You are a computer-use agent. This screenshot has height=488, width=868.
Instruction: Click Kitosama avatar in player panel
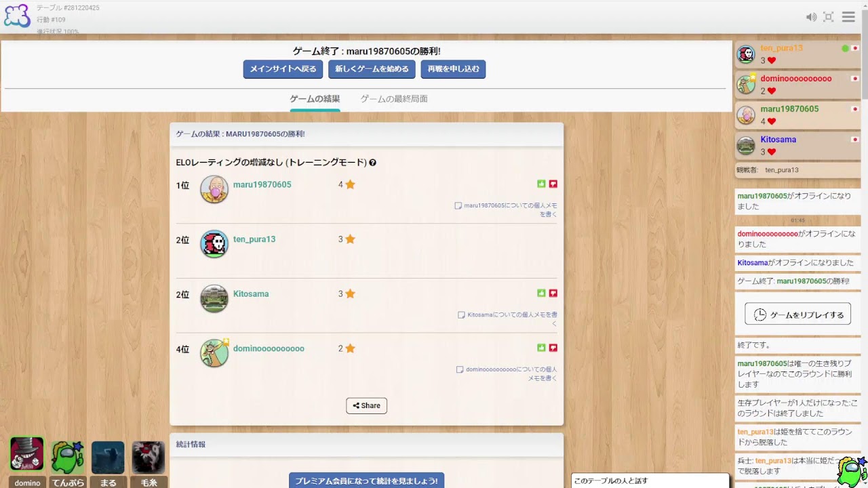click(746, 146)
